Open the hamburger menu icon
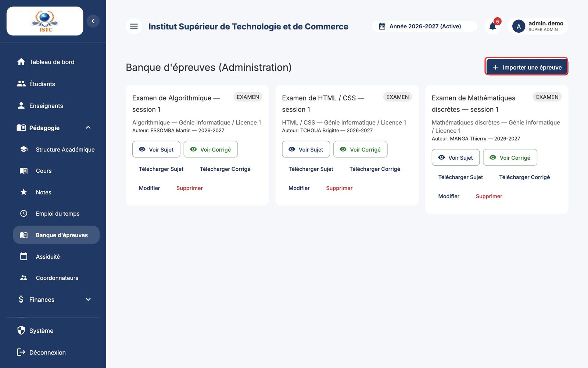 pyautogui.click(x=134, y=26)
